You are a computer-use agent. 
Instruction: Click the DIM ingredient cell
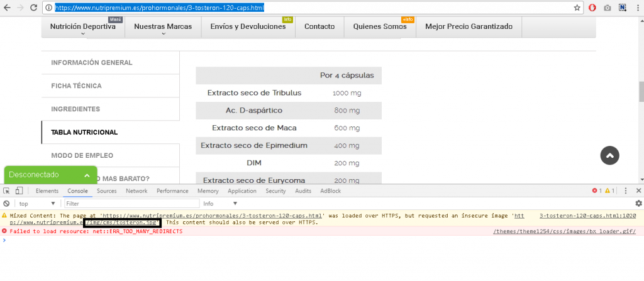tap(254, 163)
